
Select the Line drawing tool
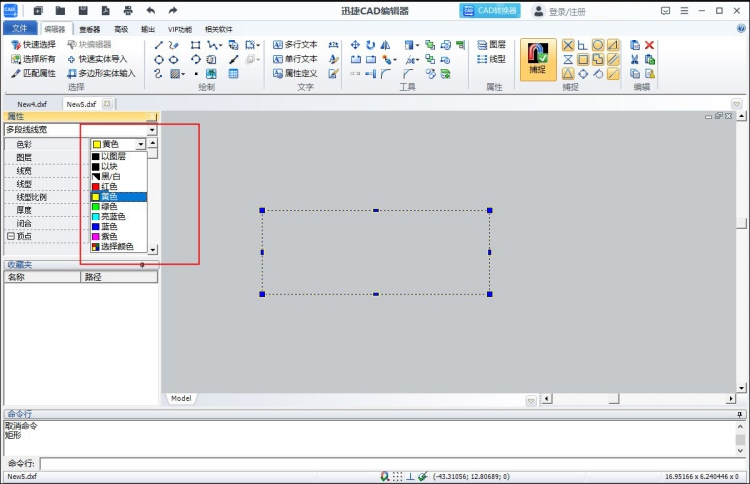click(x=159, y=45)
